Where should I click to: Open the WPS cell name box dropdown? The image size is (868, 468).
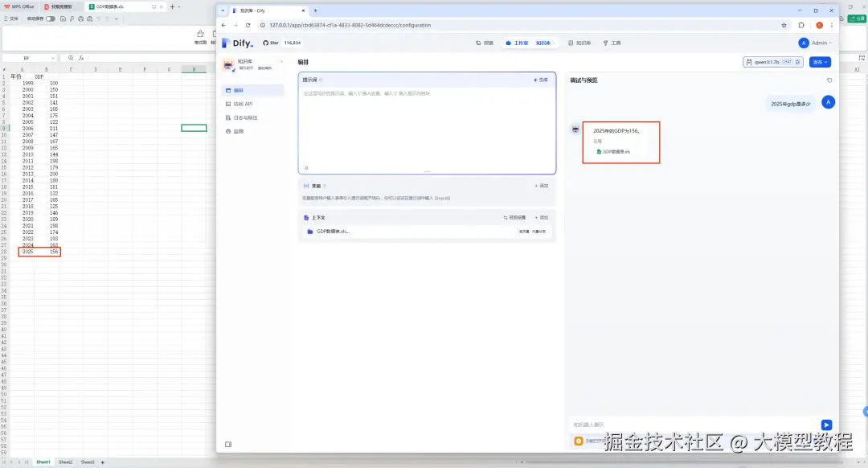click(x=52, y=58)
